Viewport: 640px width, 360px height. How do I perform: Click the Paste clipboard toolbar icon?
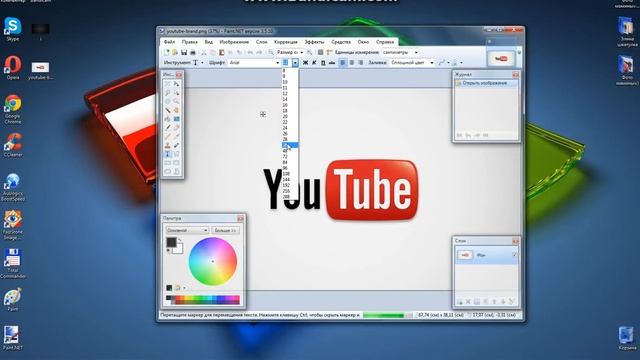pos(222,52)
